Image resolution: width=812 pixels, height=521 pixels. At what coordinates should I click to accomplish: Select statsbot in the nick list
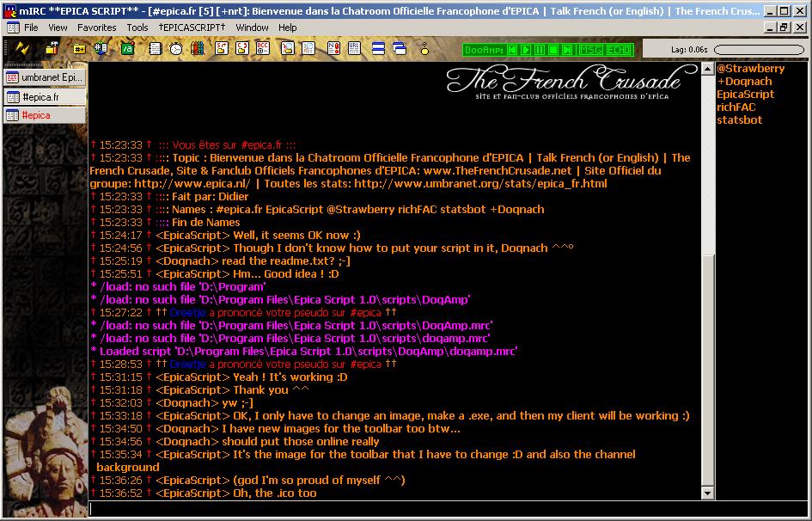point(740,120)
